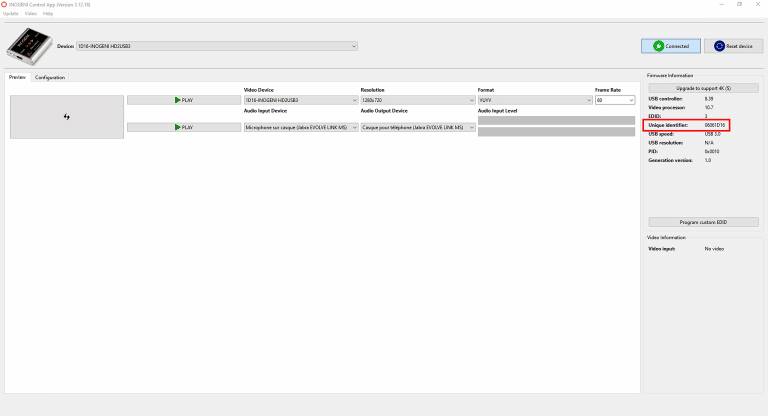This screenshot has width=768, height=416.
Task: Click Program custom EDID button
Action: coord(703,222)
